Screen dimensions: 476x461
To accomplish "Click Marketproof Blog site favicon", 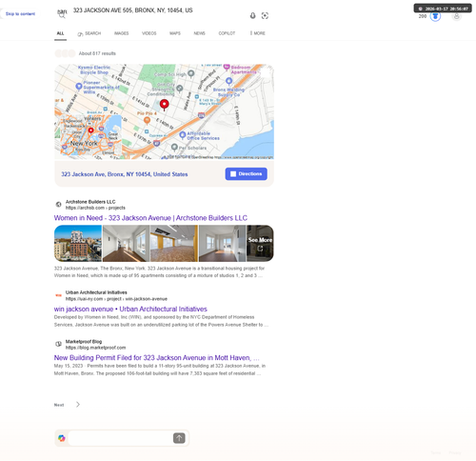I will coord(58,344).
